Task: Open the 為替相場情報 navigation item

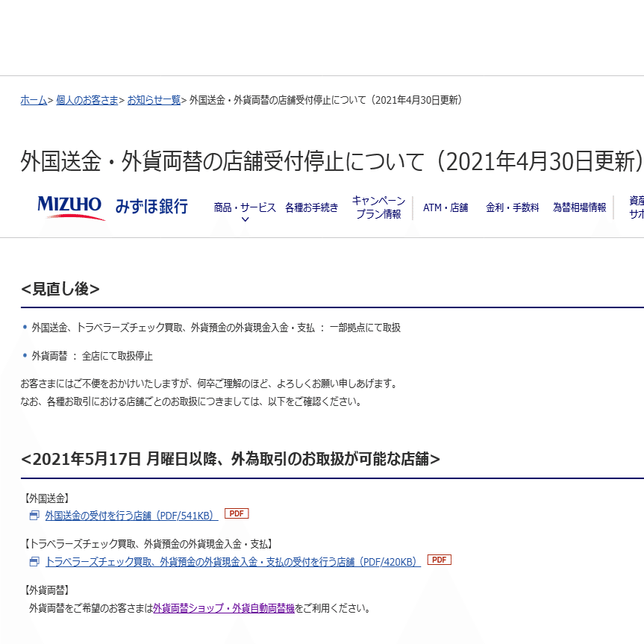Action: tap(579, 207)
